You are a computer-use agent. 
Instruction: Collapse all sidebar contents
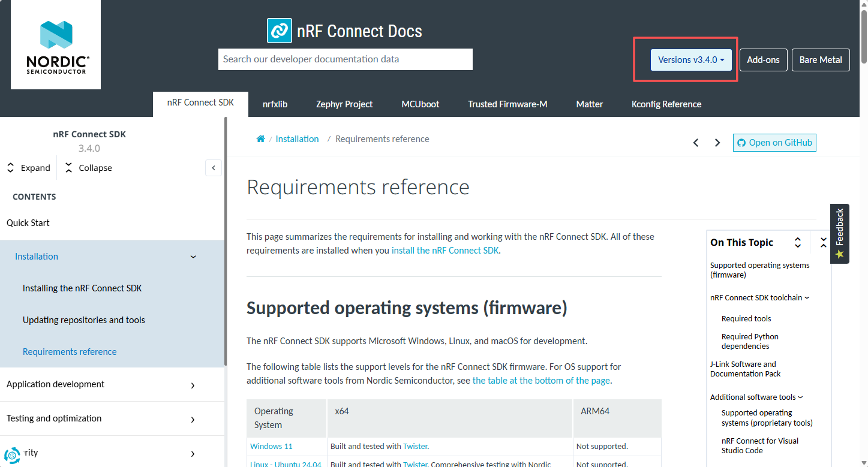pos(88,168)
